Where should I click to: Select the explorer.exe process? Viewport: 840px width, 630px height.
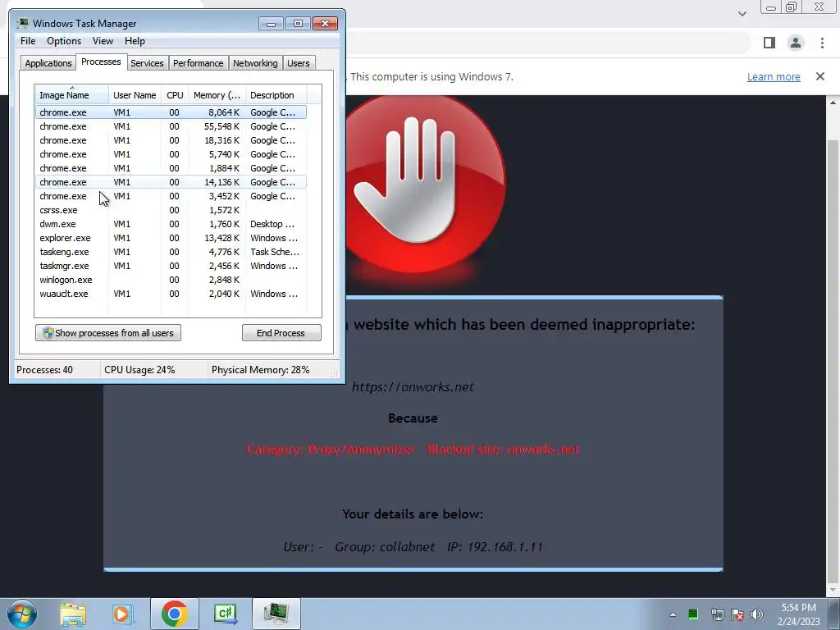[x=171, y=238]
